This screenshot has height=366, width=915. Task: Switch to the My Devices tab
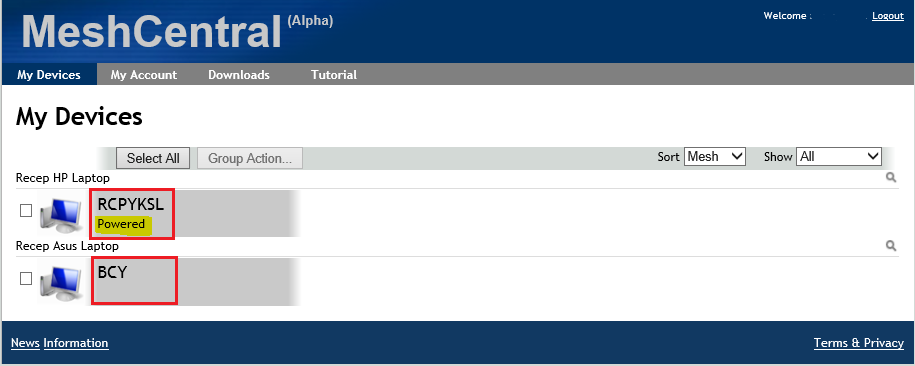tap(49, 75)
